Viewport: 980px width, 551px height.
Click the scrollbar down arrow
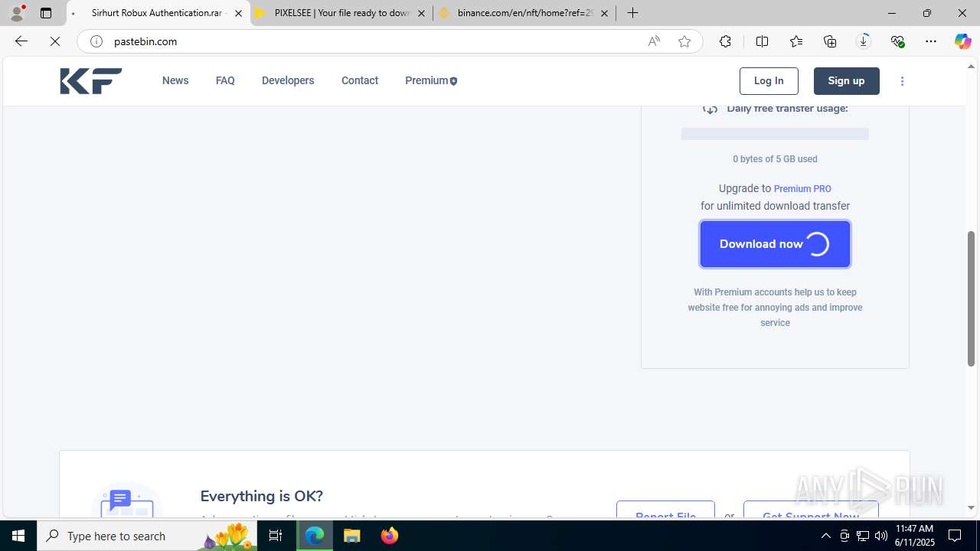click(972, 507)
